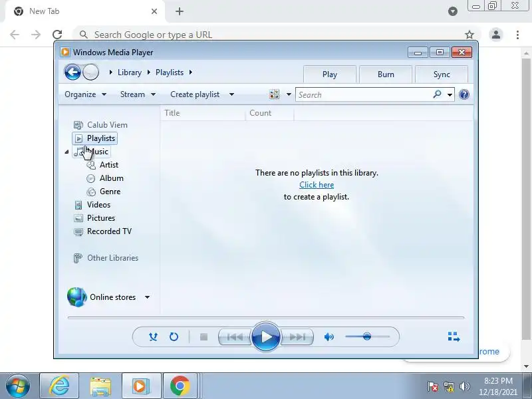Open a new Chrome tab
This screenshot has width=532, height=399.
coord(180,11)
